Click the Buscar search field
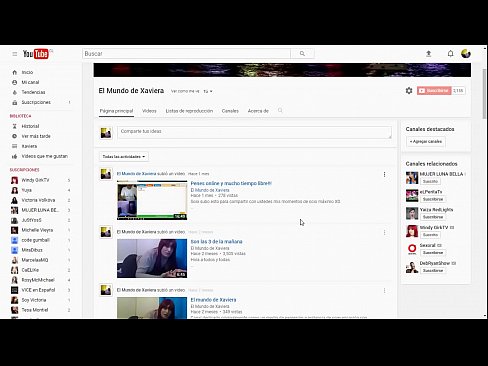488x366 pixels. click(x=187, y=54)
